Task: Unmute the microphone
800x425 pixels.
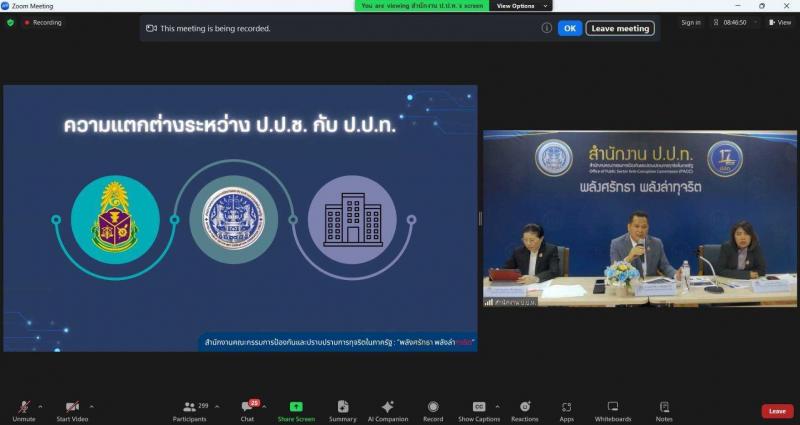Action: pos(23,411)
